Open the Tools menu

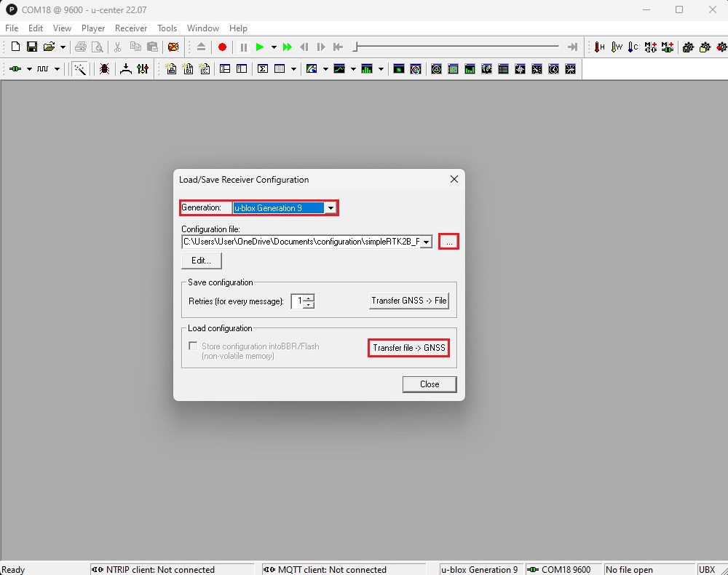pyautogui.click(x=167, y=28)
